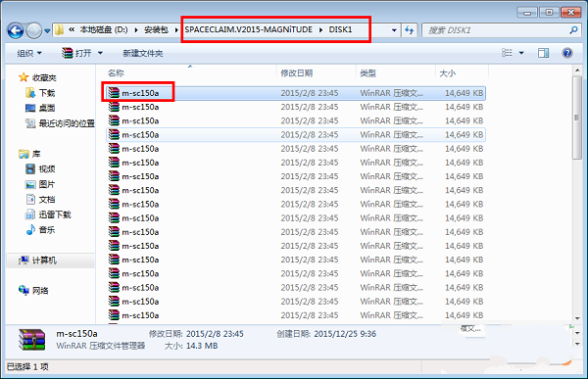Click the 打开 toolbar button

pos(77,53)
